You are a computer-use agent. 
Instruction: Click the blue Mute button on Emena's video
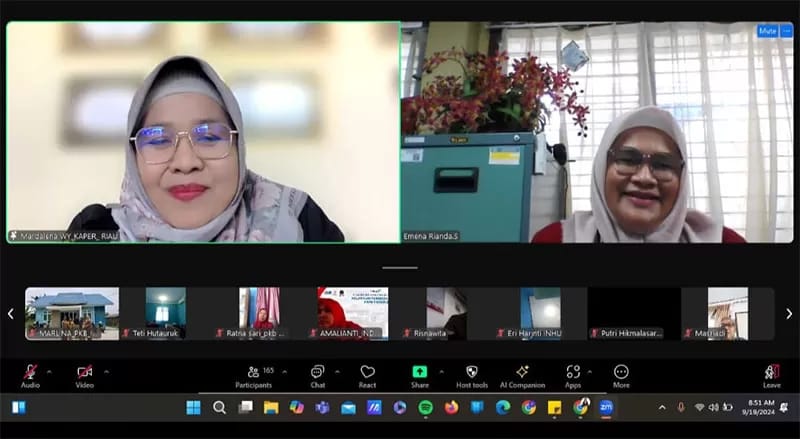pyautogui.click(x=767, y=31)
